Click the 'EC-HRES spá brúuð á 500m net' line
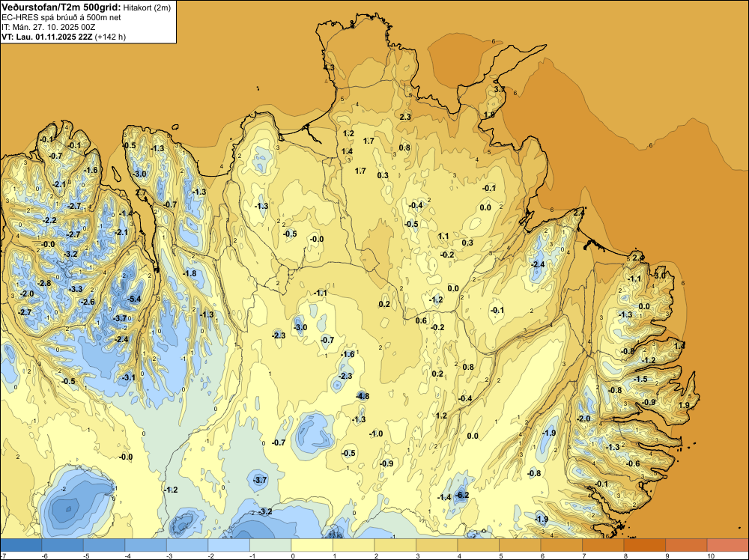749x560 pixels. point(61,17)
